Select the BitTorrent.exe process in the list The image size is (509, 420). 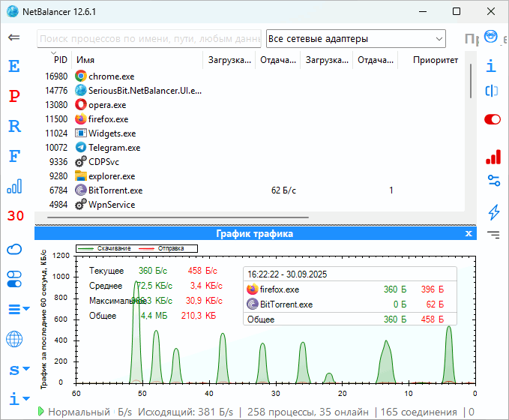tap(250, 190)
